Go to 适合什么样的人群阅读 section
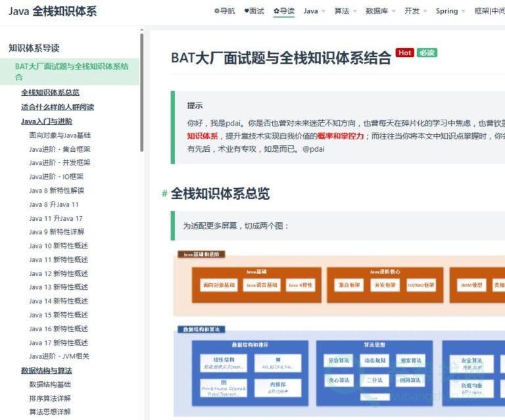The width and height of the screenshot is (505, 420). click(x=57, y=107)
